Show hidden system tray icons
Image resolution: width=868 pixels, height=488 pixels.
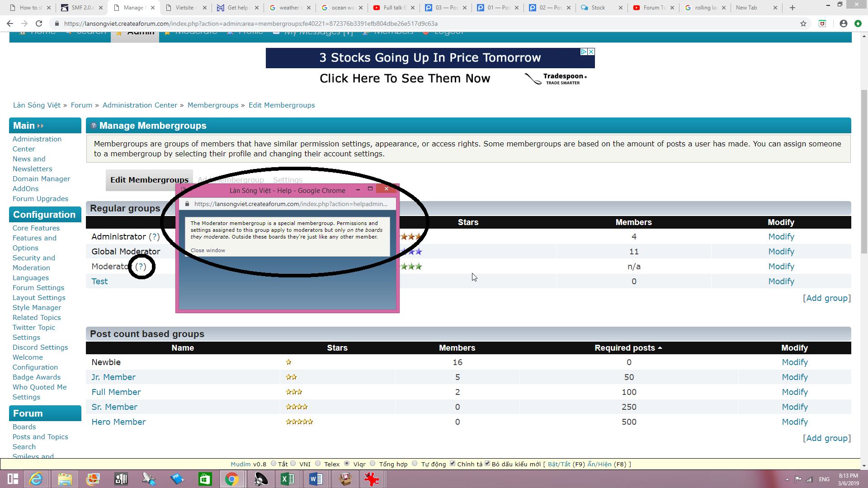(787, 479)
